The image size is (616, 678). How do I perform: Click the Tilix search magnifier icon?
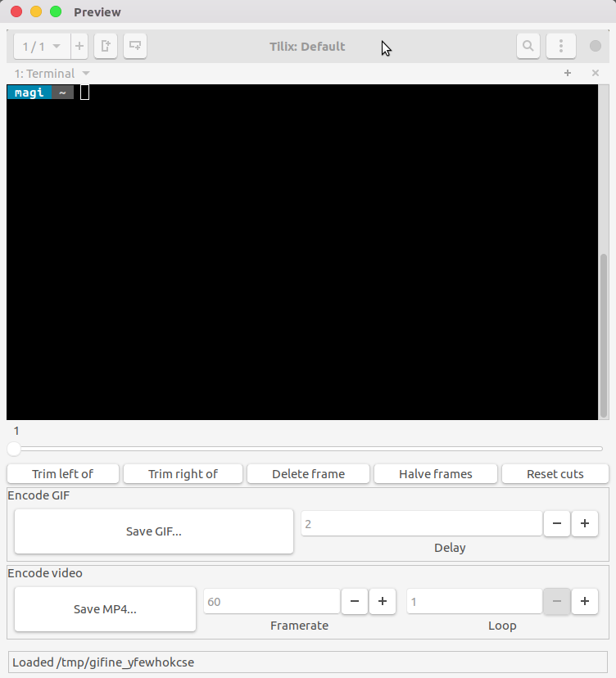click(528, 46)
